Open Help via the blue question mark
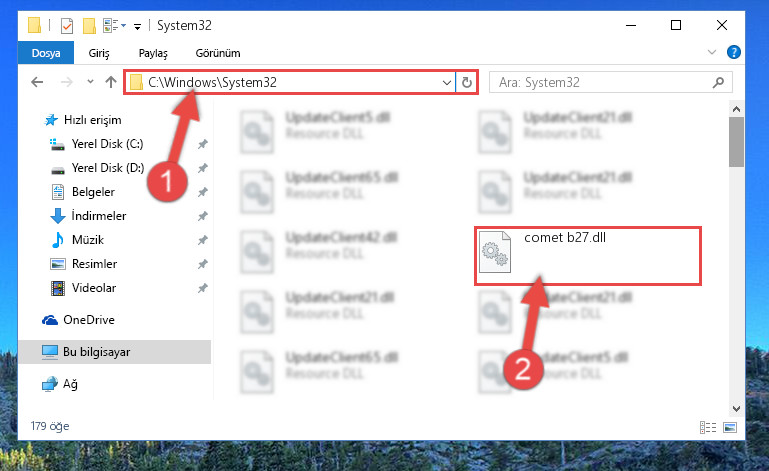Viewport: 769px width, 471px height. [734, 52]
